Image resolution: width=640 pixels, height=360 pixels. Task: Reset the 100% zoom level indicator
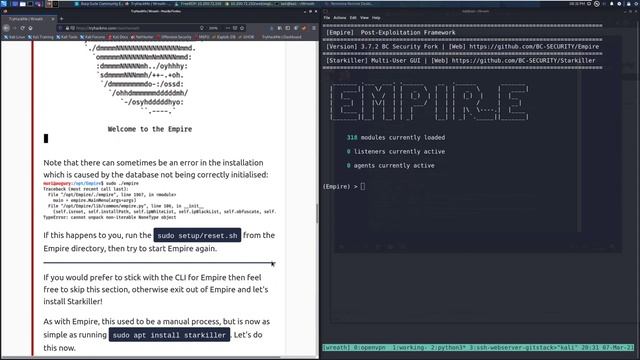click(213, 28)
